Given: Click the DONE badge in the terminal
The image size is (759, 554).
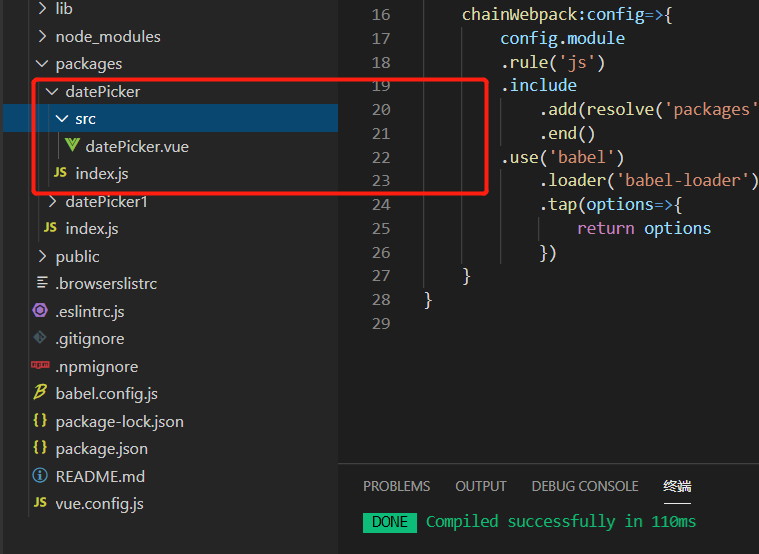Looking at the screenshot, I should click(390, 522).
